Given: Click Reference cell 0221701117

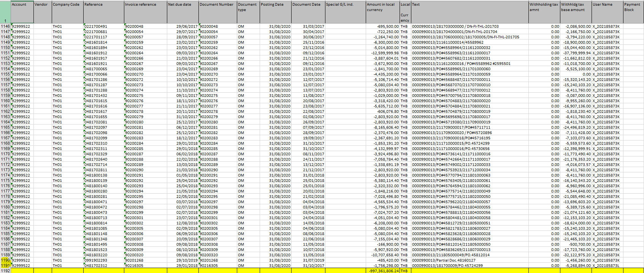Looking at the screenshot, I should [x=104, y=37].
